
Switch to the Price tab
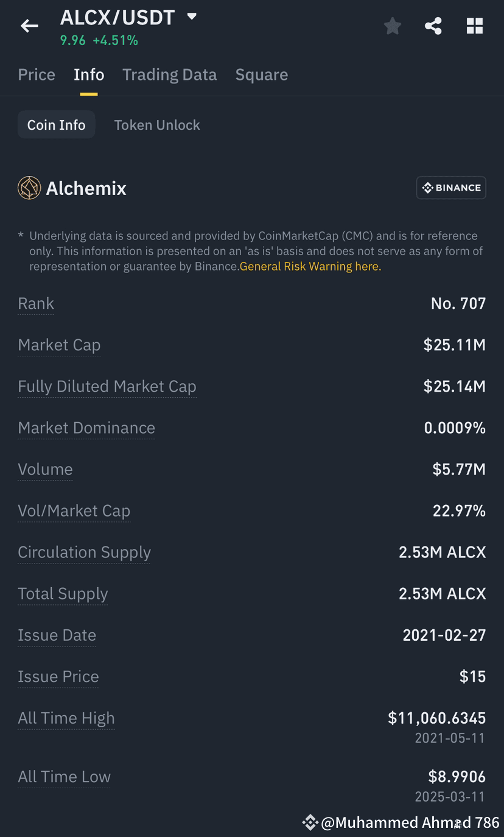[x=37, y=74]
